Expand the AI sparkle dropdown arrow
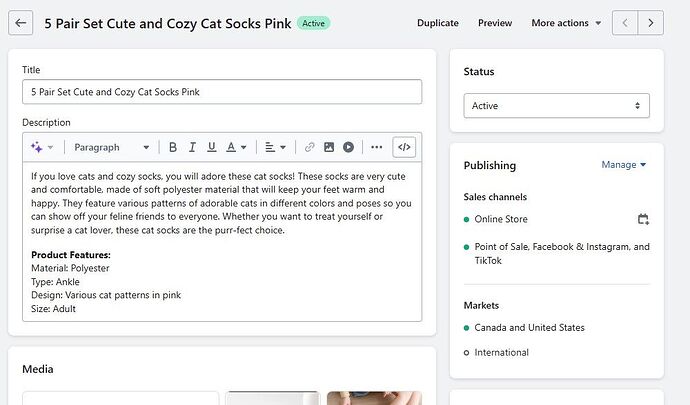 click(51, 147)
